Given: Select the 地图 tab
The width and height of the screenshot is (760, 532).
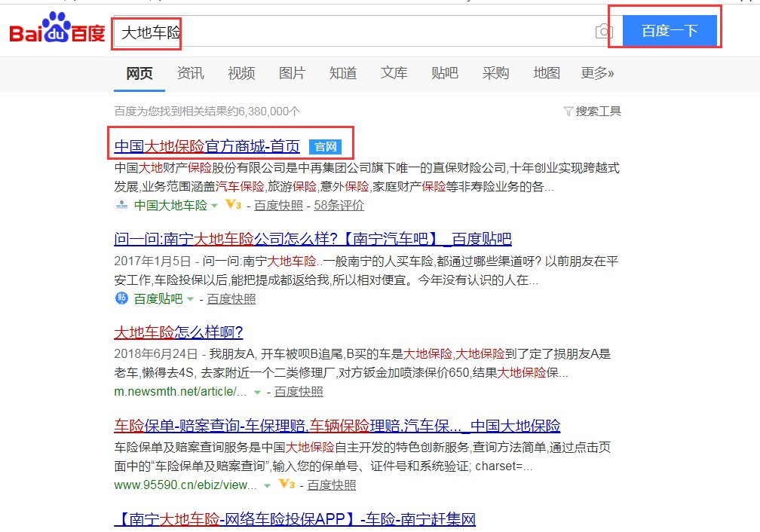Looking at the screenshot, I should point(547,73).
